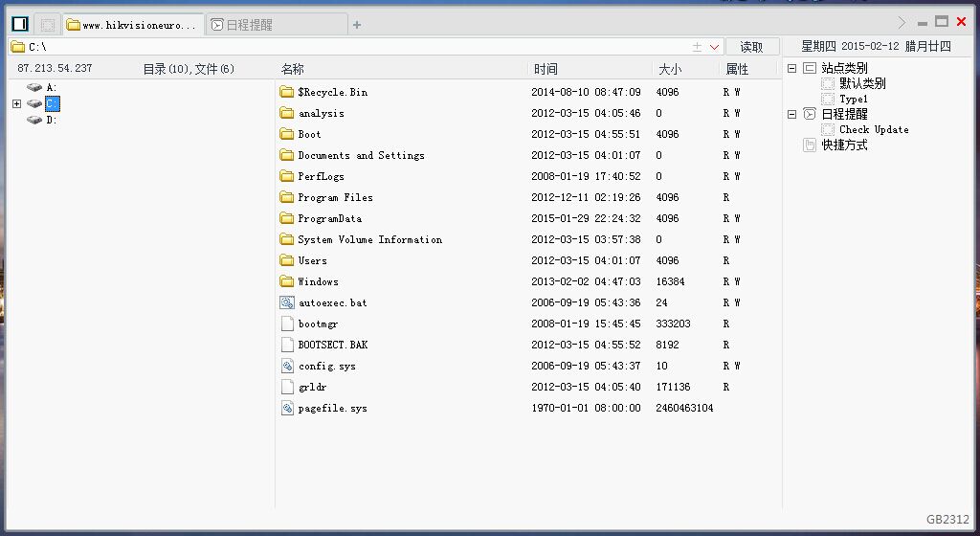Click the 目录(10),文件(6) count label
Screen dimensions: 980x536
189,69
